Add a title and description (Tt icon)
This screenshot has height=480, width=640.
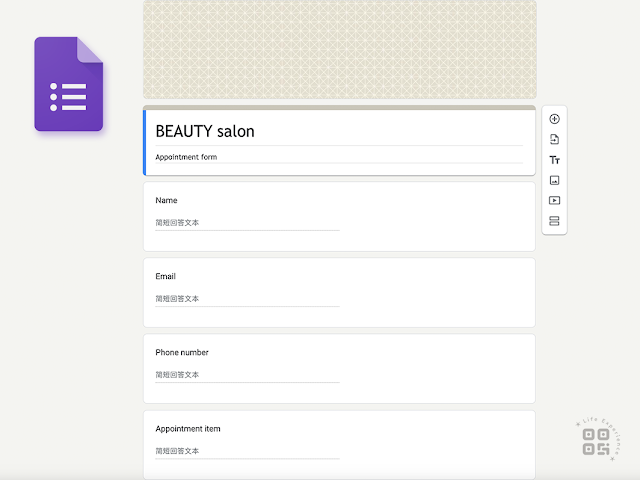tap(554, 160)
